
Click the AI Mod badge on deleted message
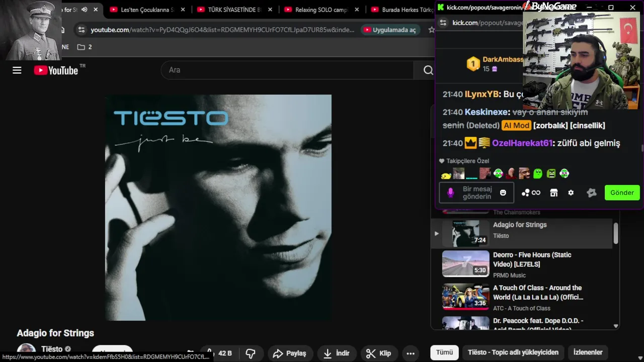tap(516, 125)
